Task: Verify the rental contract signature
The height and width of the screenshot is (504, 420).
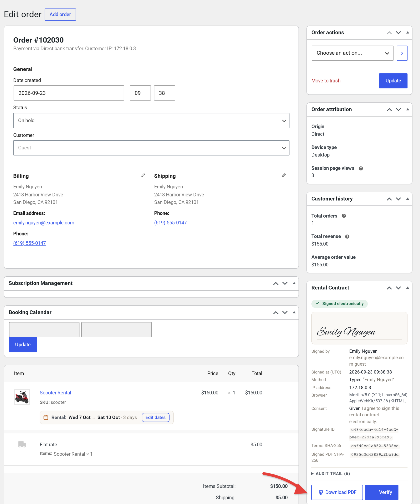Action: pyautogui.click(x=382, y=492)
